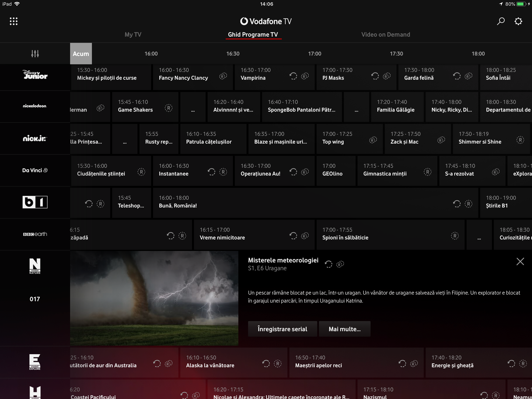Tap the Înregistrare serial button
Screen dimensions: 532x399
coord(283,329)
